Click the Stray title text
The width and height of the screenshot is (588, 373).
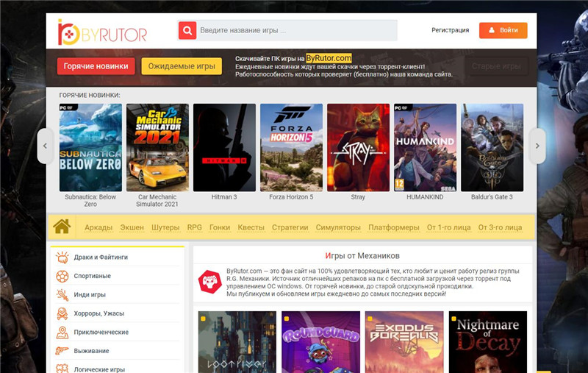click(358, 197)
